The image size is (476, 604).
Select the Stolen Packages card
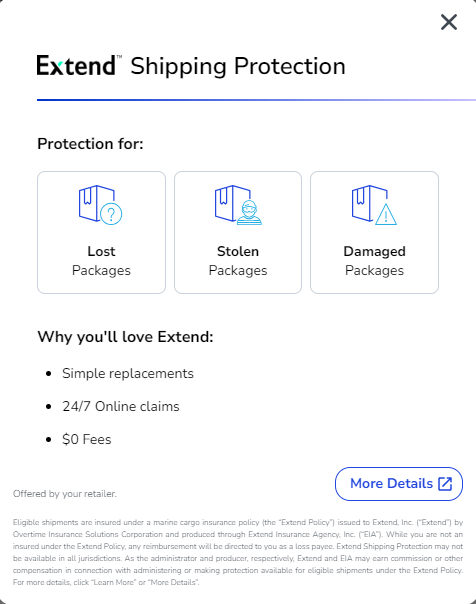point(238,232)
